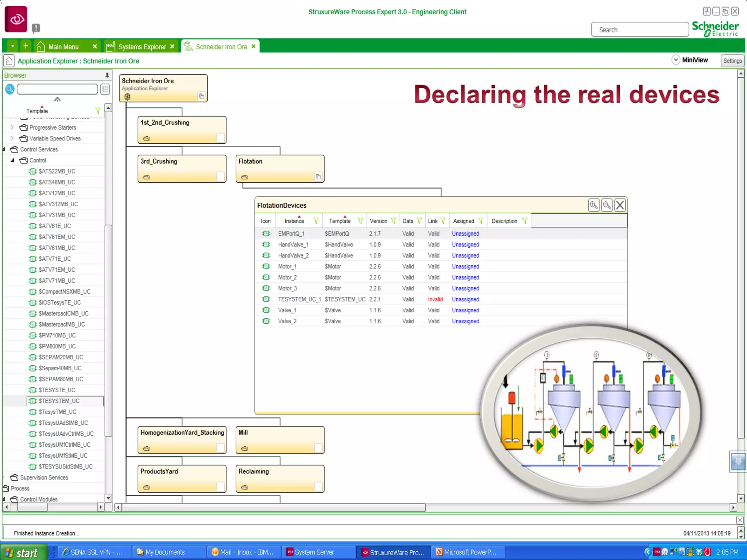The image size is (747, 560).
Task: Expand the MiniView dropdown arrow
Action: (x=676, y=60)
